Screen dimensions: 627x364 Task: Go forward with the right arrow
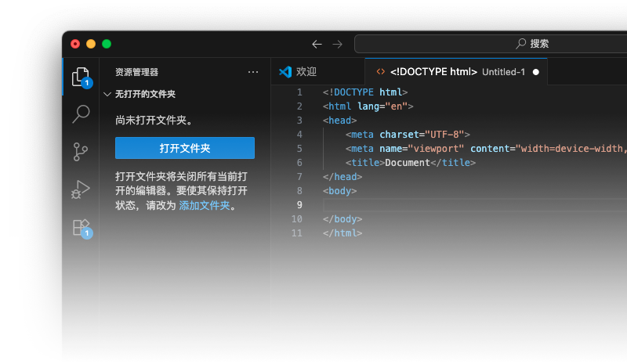click(x=338, y=44)
